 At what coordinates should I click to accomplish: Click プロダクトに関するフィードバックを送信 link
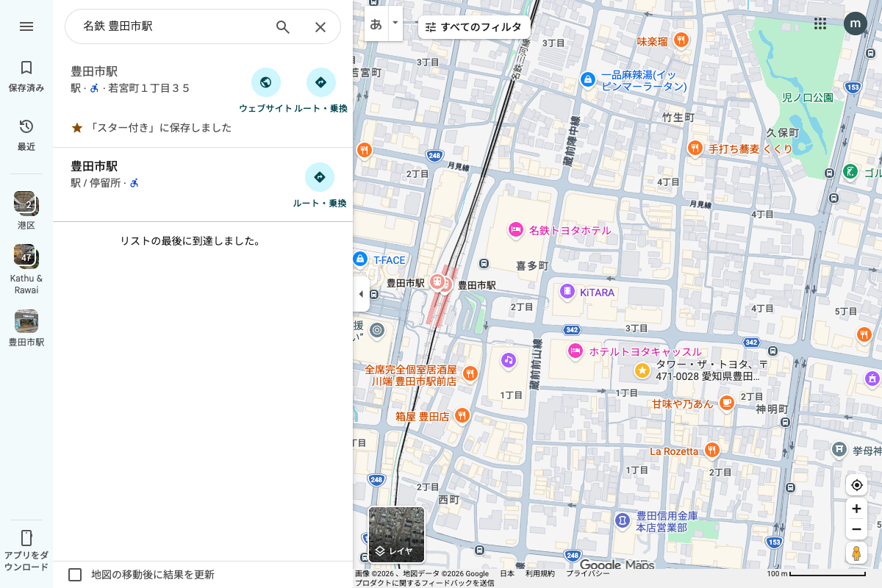[x=424, y=583]
